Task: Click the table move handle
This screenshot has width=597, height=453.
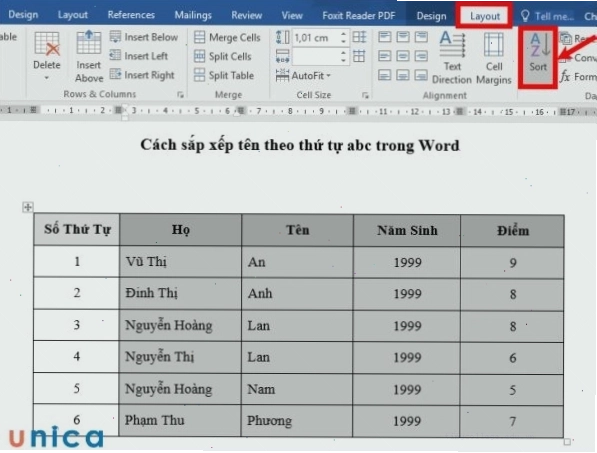Action: click(x=27, y=207)
